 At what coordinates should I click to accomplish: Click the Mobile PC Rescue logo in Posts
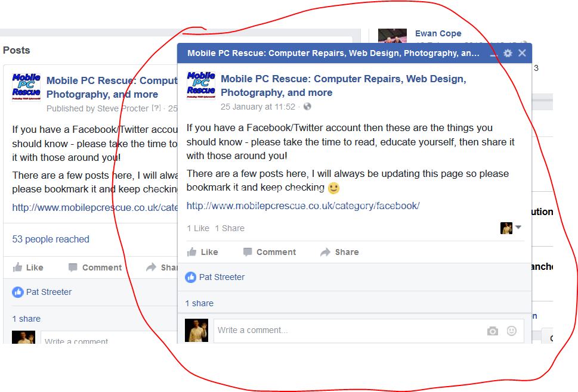pos(26,87)
